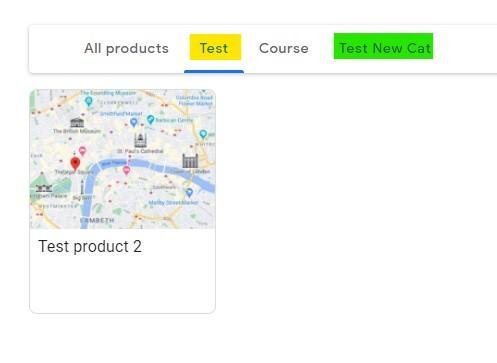
Task: Click the LAMBETH label on the map
Action: click(97, 220)
